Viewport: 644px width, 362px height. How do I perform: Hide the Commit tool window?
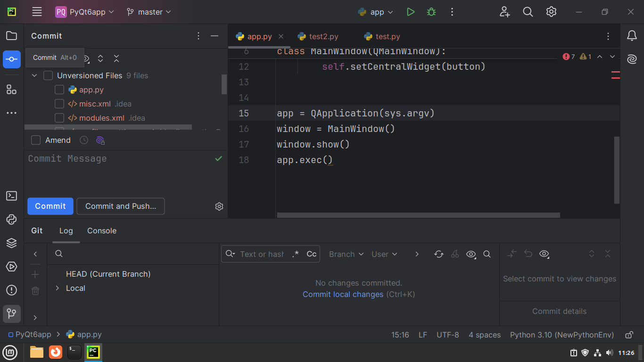tap(215, 36)
